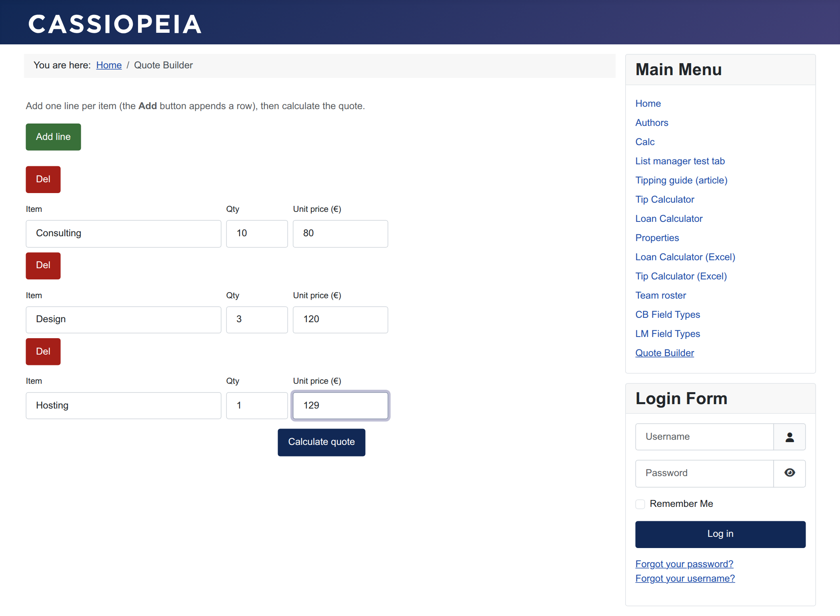Viewport: 840px width, 616px height.
Task: Click the Hosting Qty field showing 1
Action: tap(257, 406)
